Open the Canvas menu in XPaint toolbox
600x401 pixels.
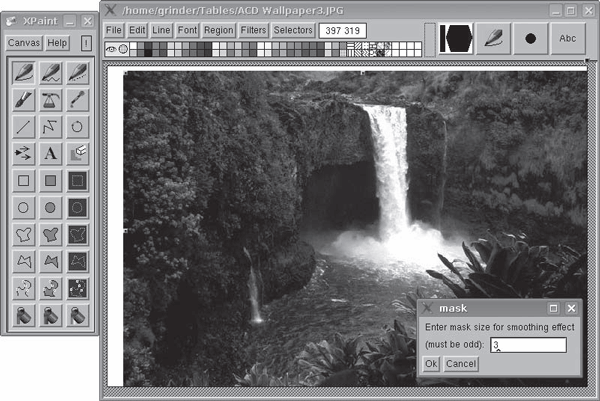click(23, 43)
